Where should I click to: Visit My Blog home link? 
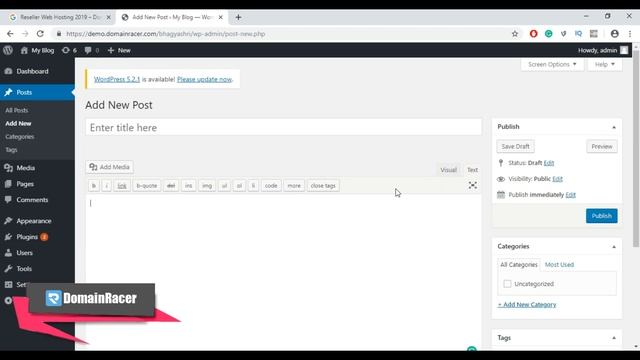[38, 50]
